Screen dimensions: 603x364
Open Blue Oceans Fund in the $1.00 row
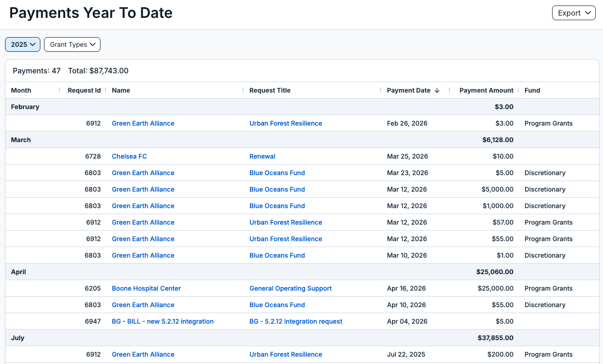(x=277, y=255)
